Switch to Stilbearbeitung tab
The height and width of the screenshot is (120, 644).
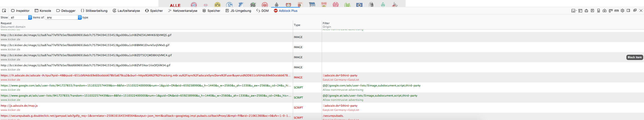click(94, 11)
